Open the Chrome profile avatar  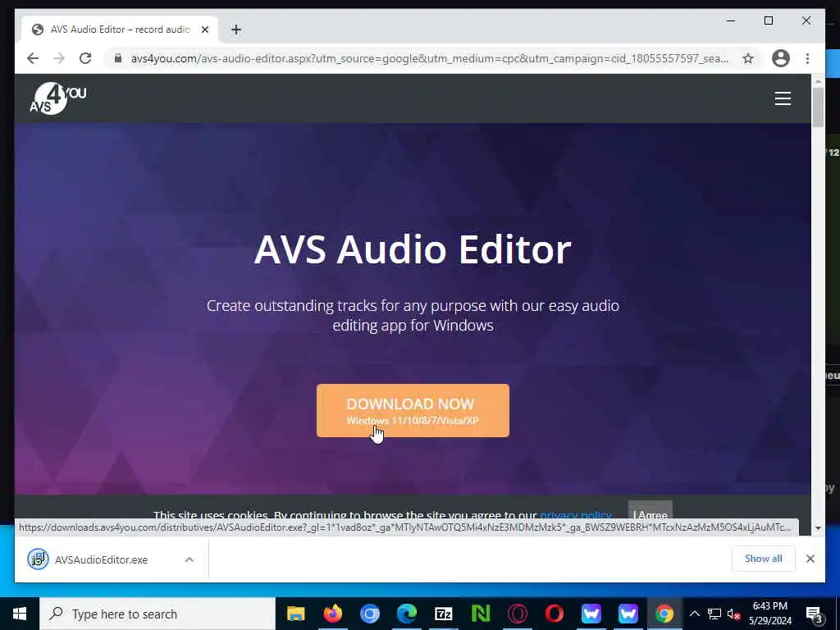pos(781,58)
